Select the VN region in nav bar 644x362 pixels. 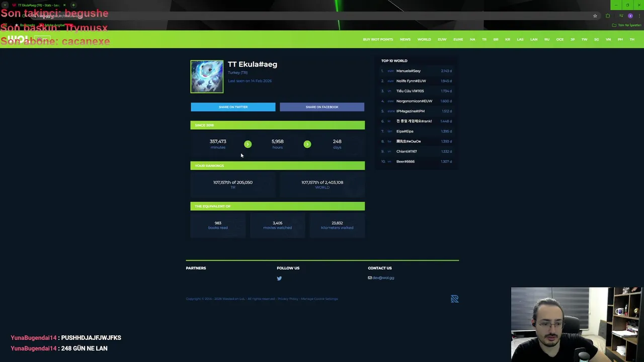click(x=608, y=39)
